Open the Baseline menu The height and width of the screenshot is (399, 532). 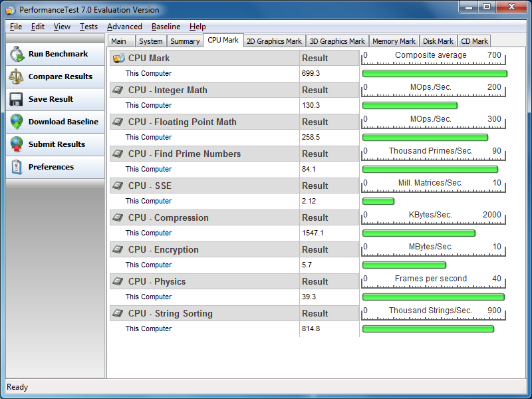point(166,27)
